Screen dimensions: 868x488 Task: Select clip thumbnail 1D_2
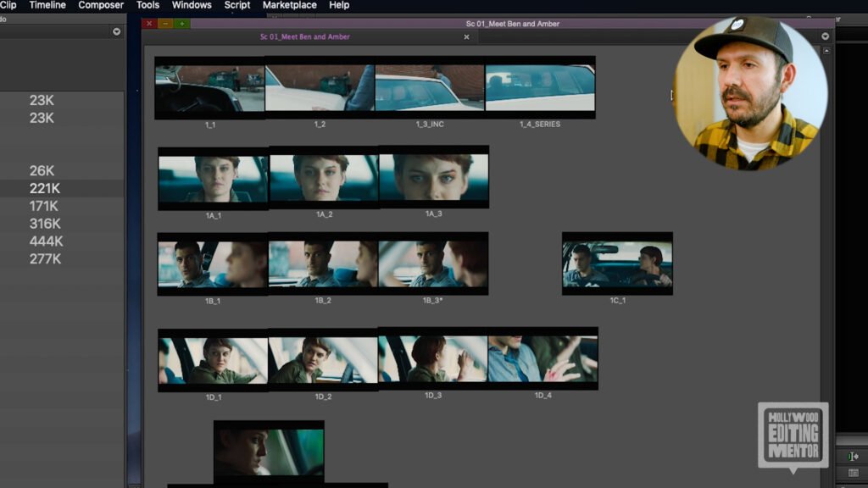pyautogui.click(x=323, y=359)
